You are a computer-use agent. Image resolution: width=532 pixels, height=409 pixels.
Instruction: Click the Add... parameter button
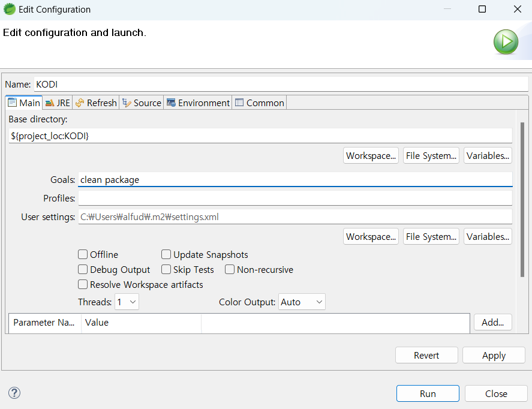[492, 322]
